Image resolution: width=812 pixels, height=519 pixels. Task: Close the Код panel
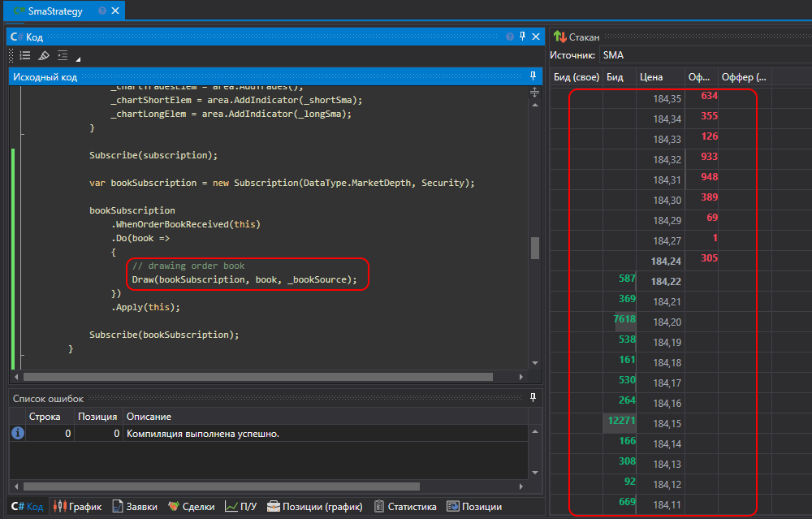pyautogui.click(x=536, y=37)
